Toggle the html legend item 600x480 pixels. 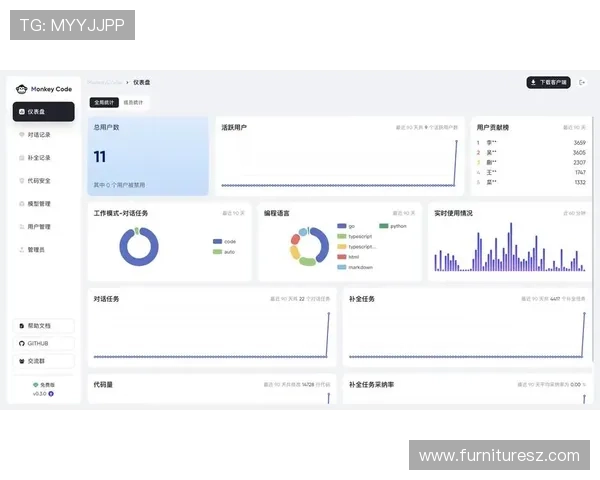(348, 257)
